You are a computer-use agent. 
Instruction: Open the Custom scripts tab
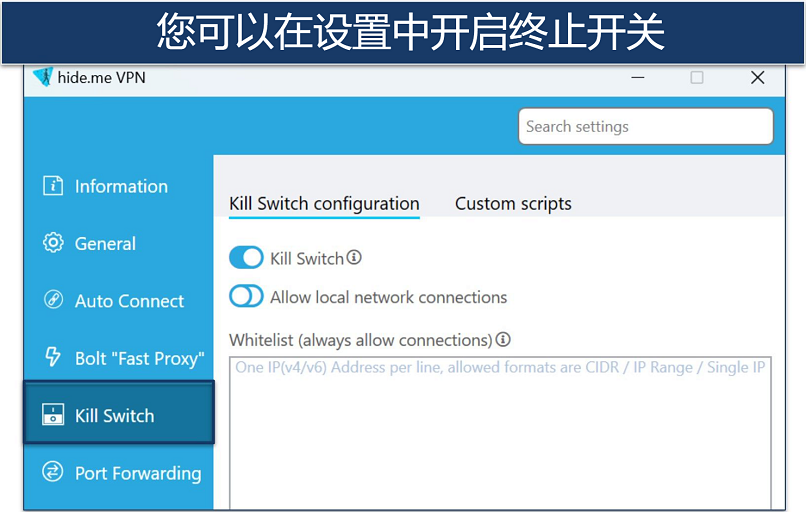coord(513,203)
